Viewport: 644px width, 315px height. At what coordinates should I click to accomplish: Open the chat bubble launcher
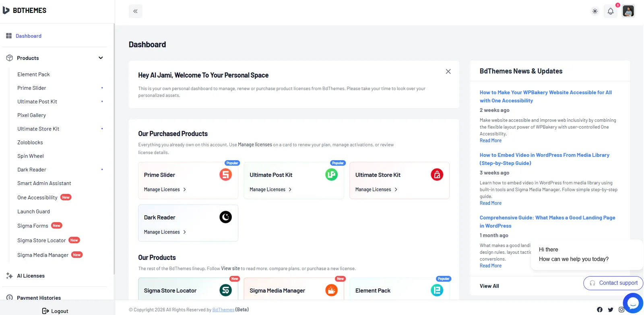pyautogui.click(x=633, y=303)
